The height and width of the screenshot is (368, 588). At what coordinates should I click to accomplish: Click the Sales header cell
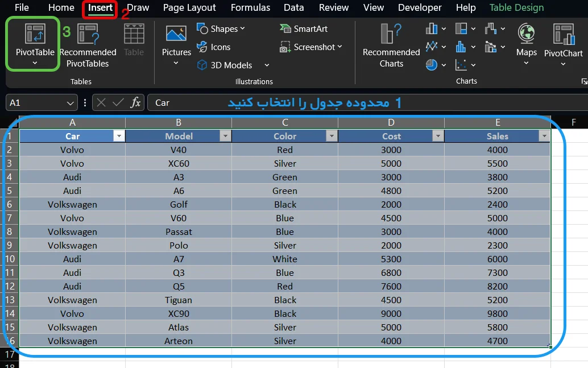click(497, 136)
